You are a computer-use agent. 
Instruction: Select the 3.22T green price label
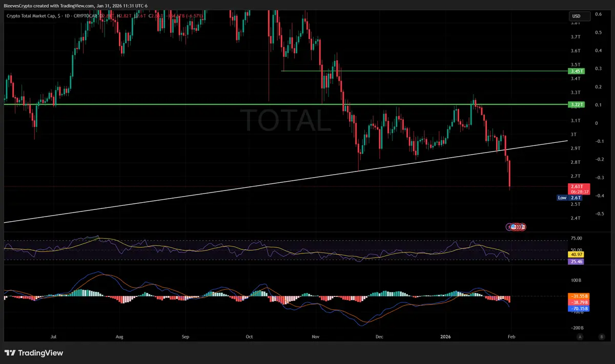click(x=576, y=104)
